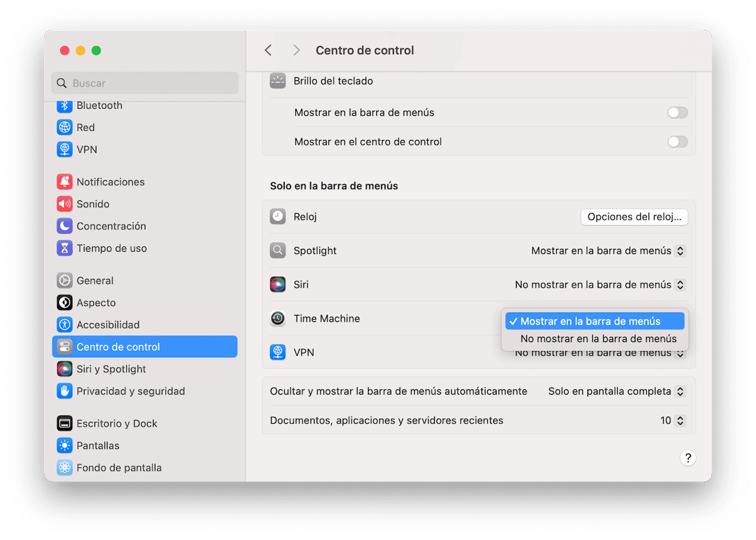Click the Privacidad y seguridad hand icon
Screen dimensions: 756x540
65,391
